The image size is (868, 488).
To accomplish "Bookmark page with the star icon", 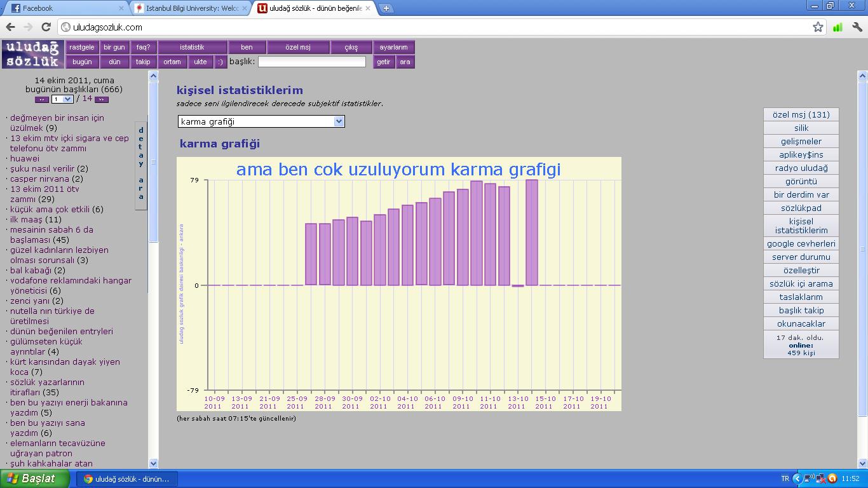I will tap(818, 27).
